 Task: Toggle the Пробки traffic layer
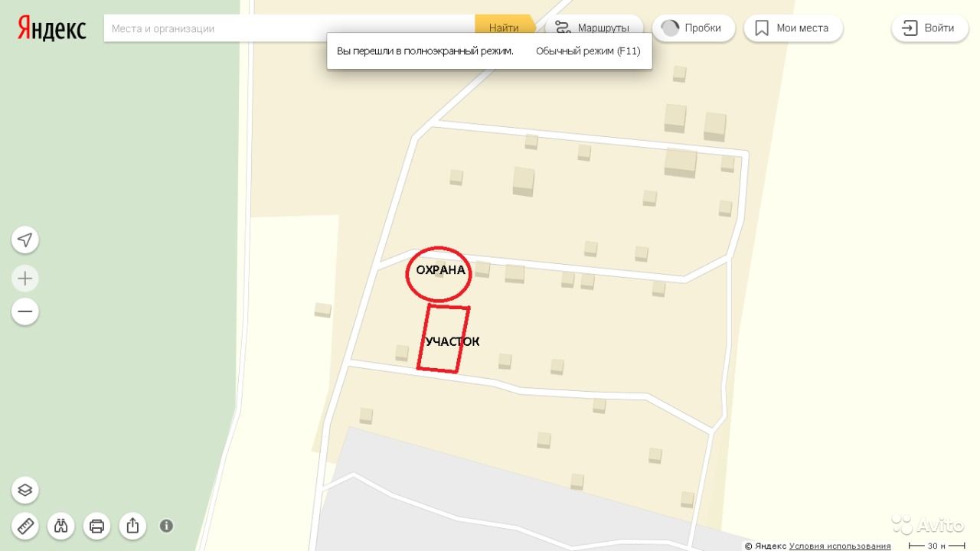[694, 28]
